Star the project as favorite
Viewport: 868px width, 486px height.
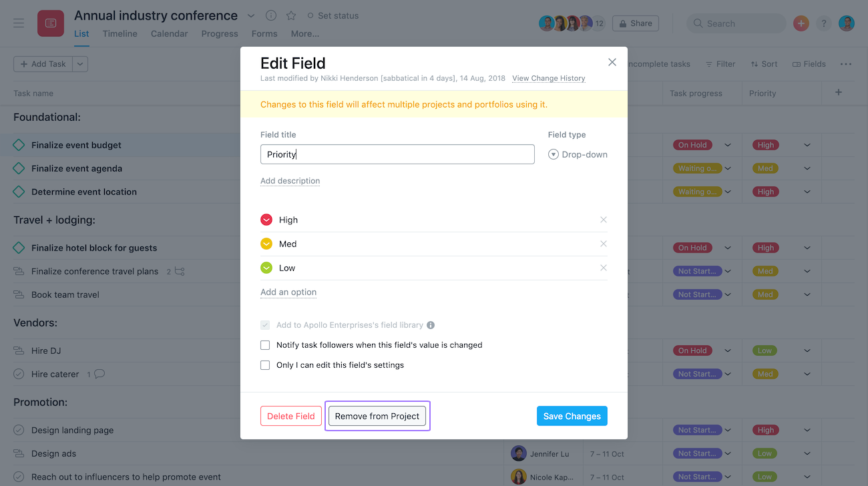pyautogui.click(x=291, y=15)
